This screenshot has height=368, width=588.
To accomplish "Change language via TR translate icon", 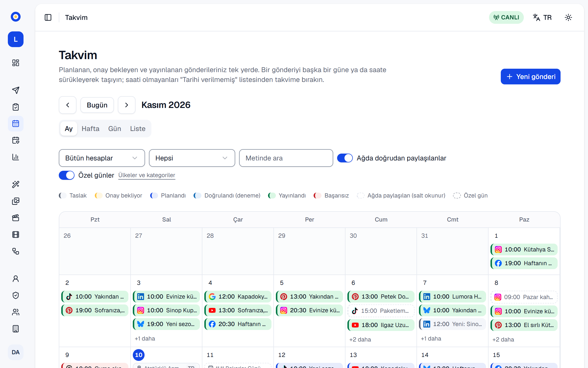I will [542, 17].
